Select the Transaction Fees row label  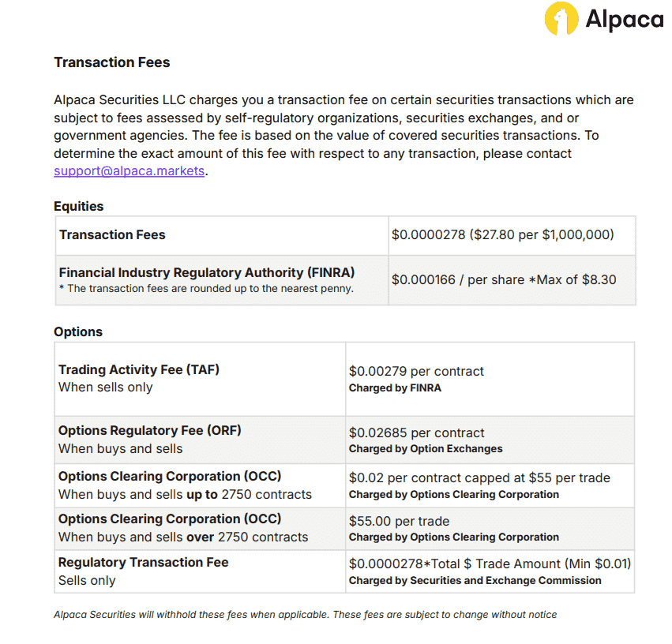[112, 234]
